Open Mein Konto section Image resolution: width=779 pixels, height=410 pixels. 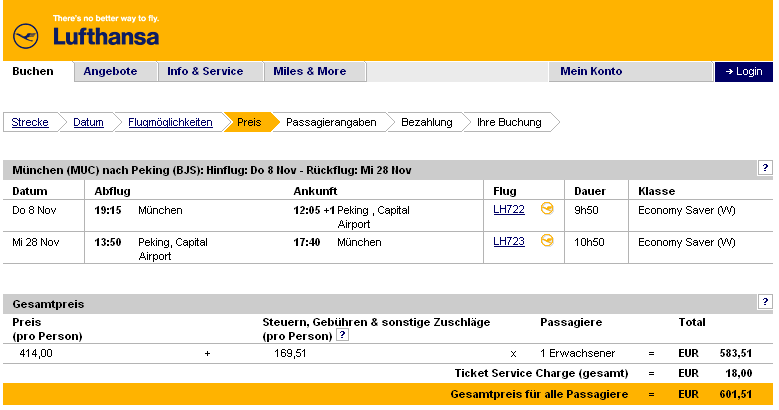[x=591, y=71]
